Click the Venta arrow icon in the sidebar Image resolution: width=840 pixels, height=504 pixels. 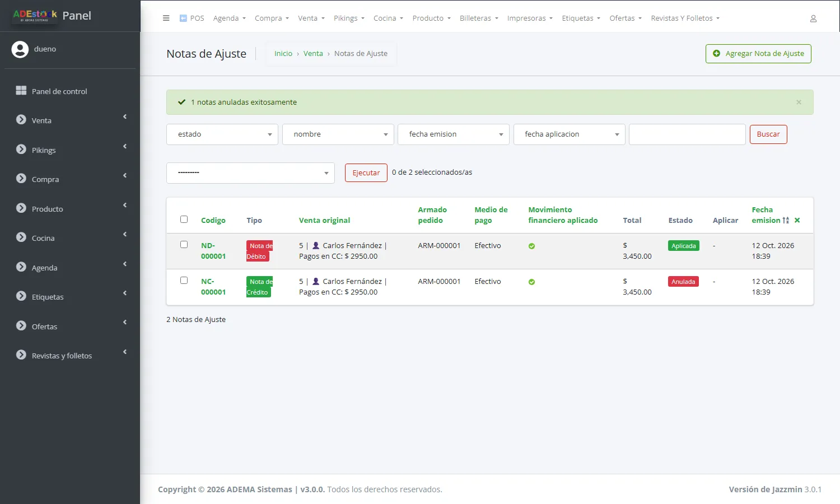21,120
